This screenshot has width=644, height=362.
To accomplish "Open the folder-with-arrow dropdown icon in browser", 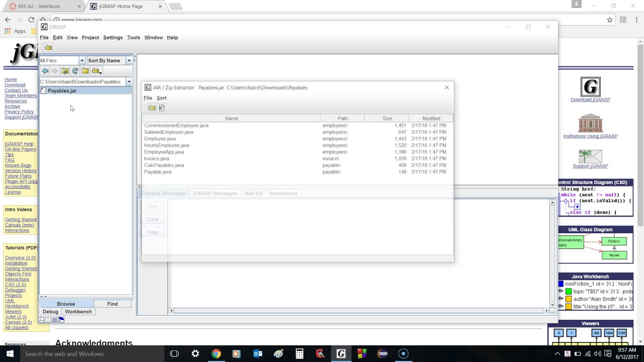I will coord(97,71).
